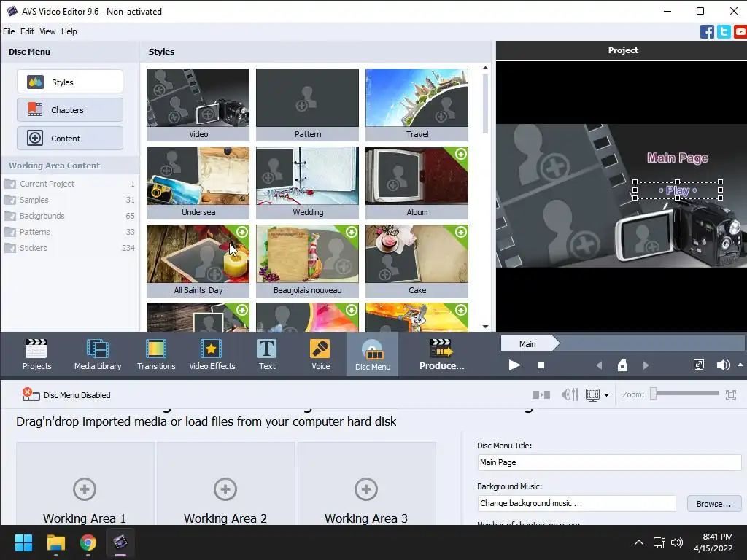Viewport: 747px width, 560px height.
Task: Open the File menu
Action: 9,31
